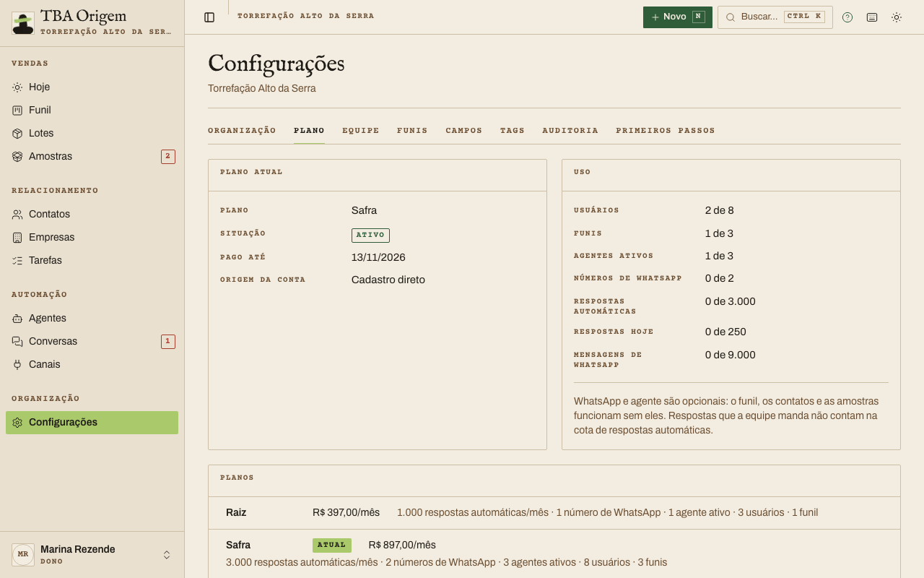Click the Amostras badge showing 2

(x=168, y=157)
